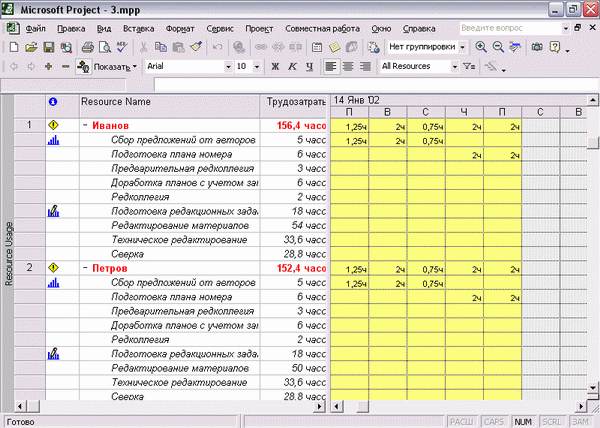Click the copy picture camera icon
The height and width of the screenshot is (428, 600).
point(537,47)
